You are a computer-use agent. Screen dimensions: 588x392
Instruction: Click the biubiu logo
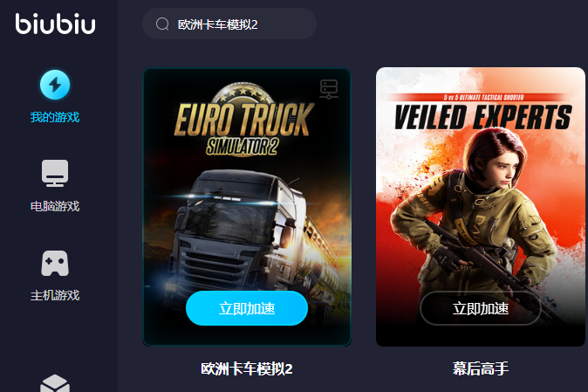[56, 24]
